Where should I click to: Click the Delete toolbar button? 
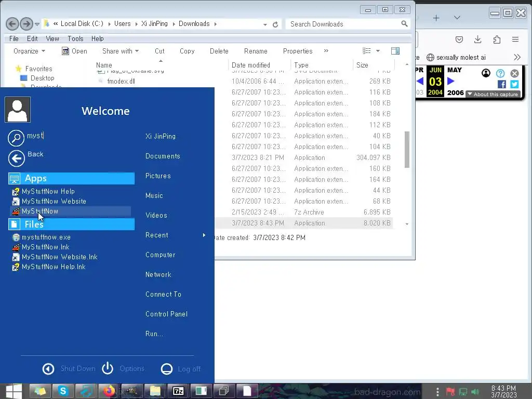[x=219, y=51]
